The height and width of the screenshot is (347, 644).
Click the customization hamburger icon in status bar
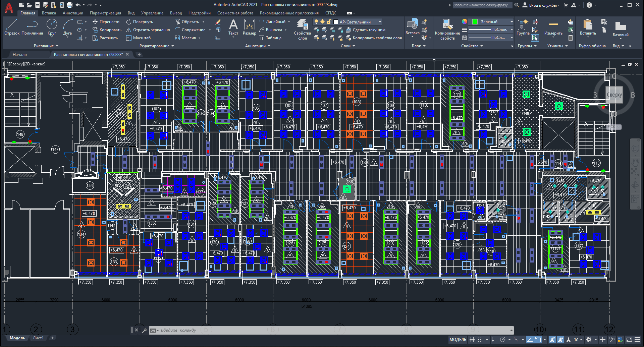[x=637, y=340]
